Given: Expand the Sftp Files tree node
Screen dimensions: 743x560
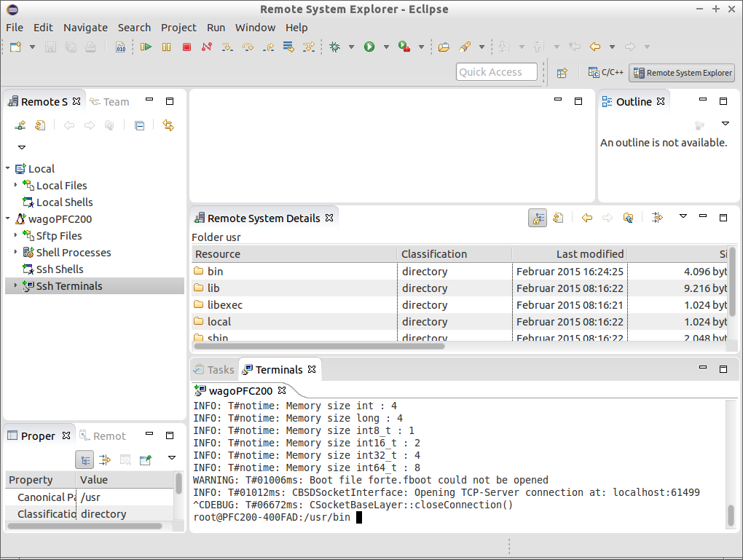Looking at the screenshot, I should tap(15, 236).
